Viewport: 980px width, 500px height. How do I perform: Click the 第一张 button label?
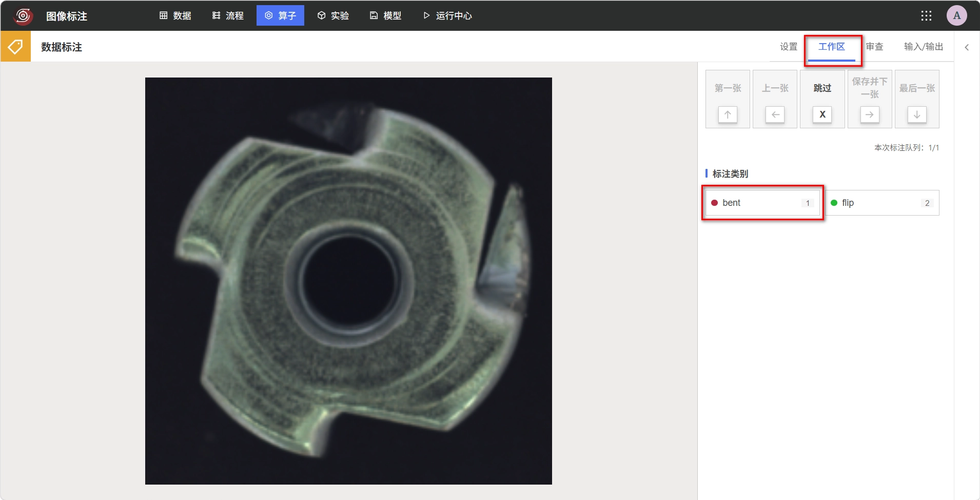pos(728,88)
